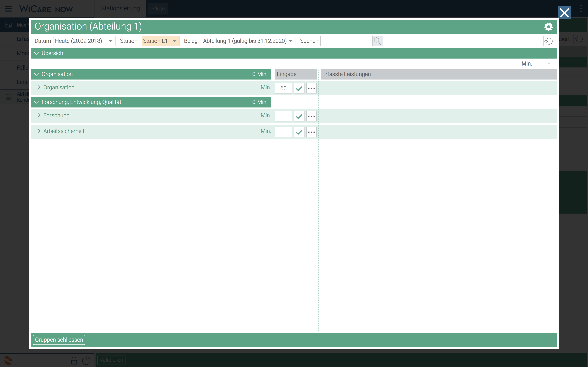Confirm the Arbeitssicherheit entry with the checkmark

[299, 132]
